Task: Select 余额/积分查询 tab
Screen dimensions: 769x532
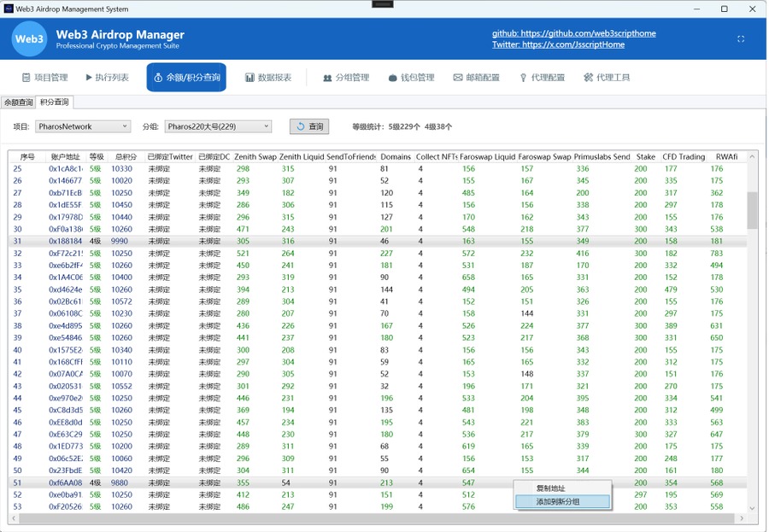Action: click(186, 78)
